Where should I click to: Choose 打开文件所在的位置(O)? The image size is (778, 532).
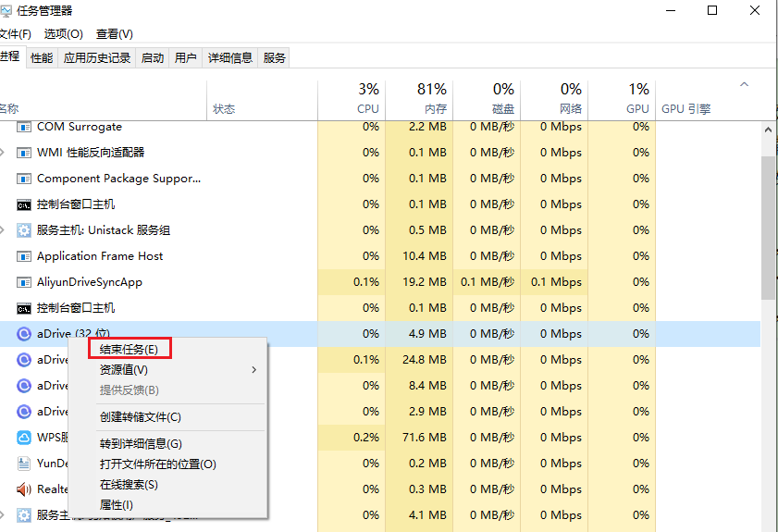click(x=168, y=464)
